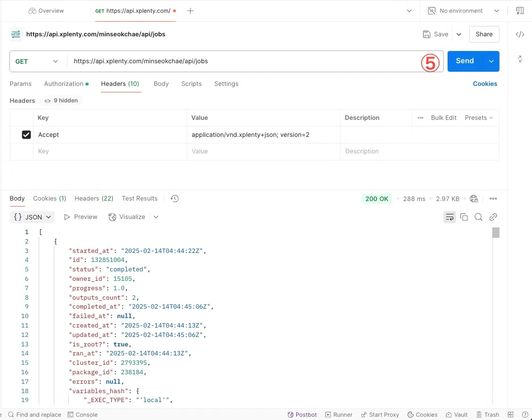Screen dimensions: 532x420
Task: Click the empty header Description field
Action: pos(419,151)
